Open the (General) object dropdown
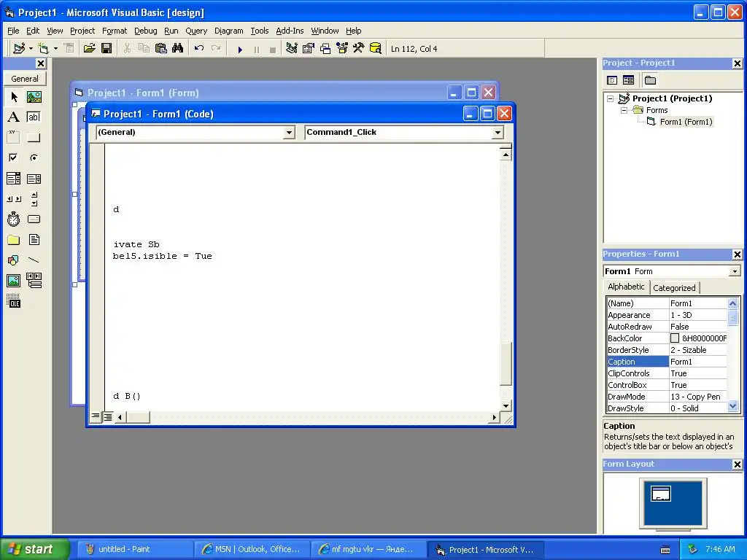The image size is (747, 560). coord(289,133)
